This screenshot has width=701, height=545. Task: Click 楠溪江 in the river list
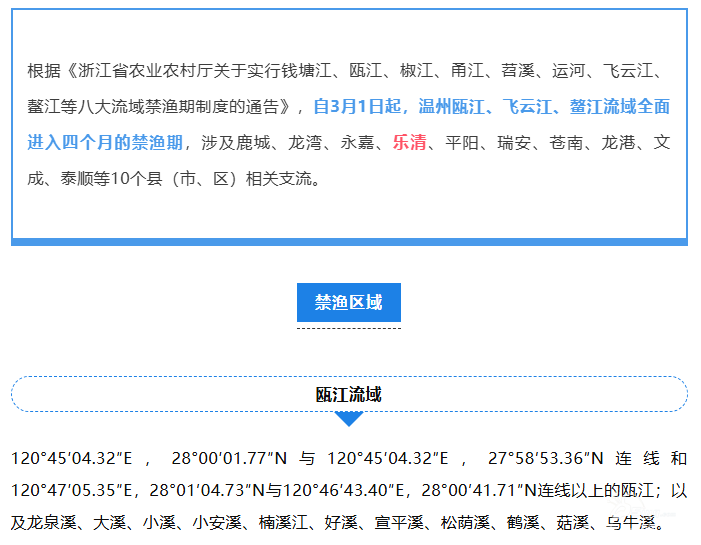click(x=281, y=522)
